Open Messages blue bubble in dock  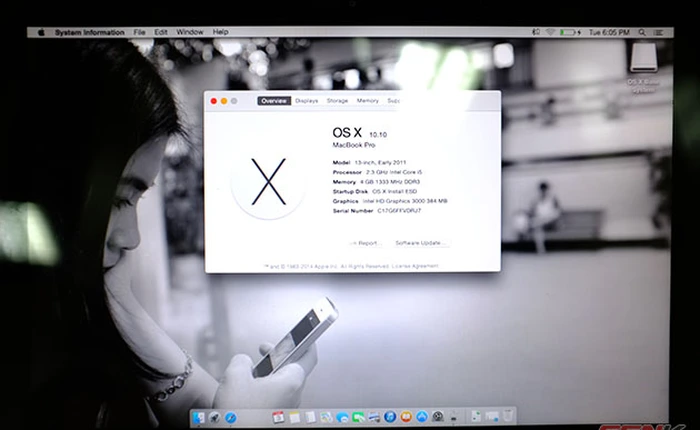pos(342,417)
